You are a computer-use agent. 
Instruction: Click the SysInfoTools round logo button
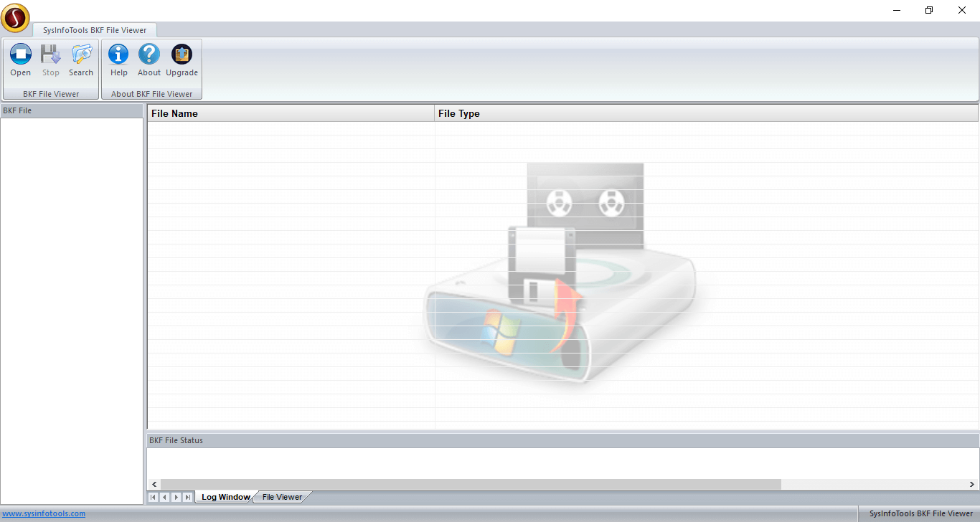(15, 18)
